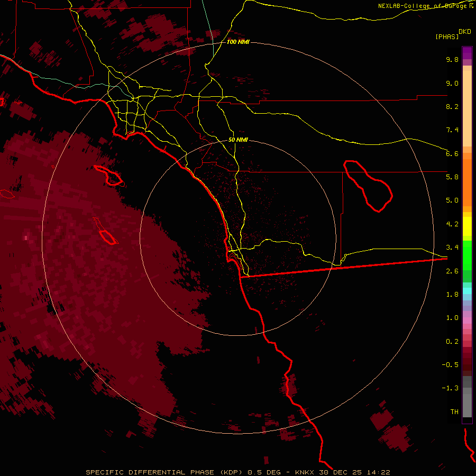Click the 6.6 value on color scale
The image size is (476, 476).
point(452,153)
